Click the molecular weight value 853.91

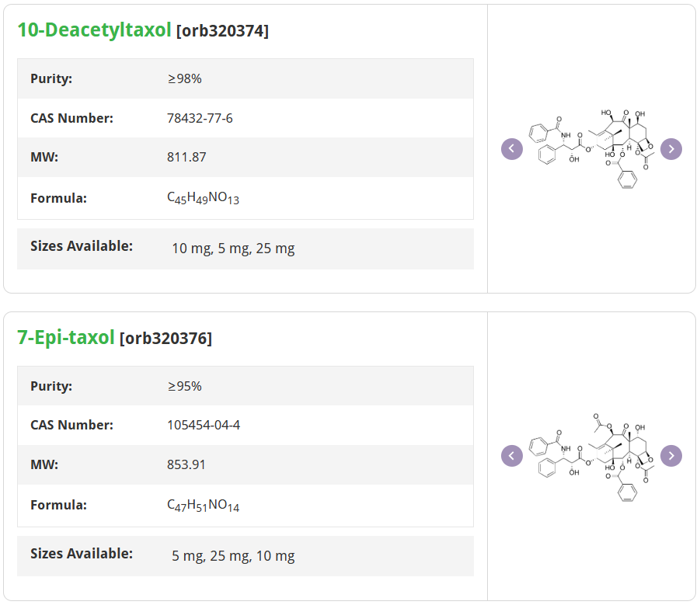pyautogui.click(x=186, y=464)
